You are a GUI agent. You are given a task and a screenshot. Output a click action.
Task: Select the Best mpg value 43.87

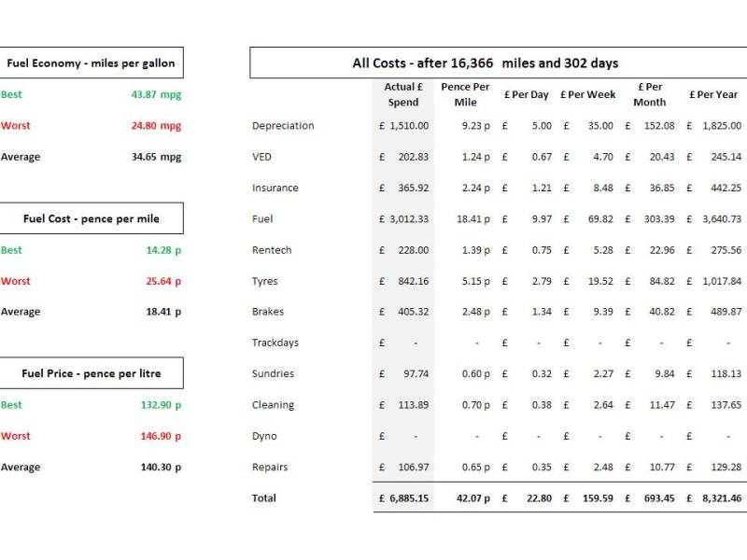[156, 94]
